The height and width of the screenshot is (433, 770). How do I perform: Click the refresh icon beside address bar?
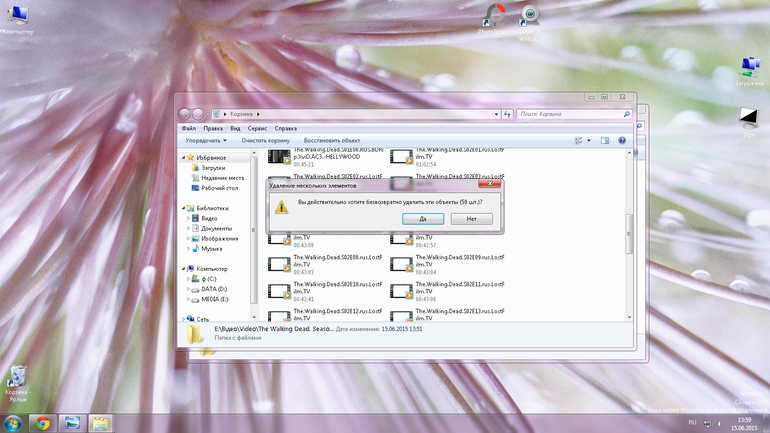(x=507, y=114)
